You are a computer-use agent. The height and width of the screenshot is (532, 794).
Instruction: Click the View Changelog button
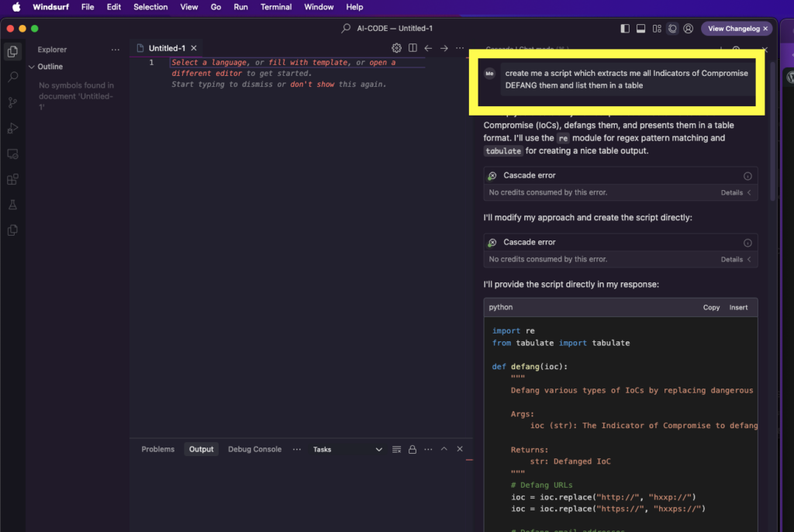[733, 29]
